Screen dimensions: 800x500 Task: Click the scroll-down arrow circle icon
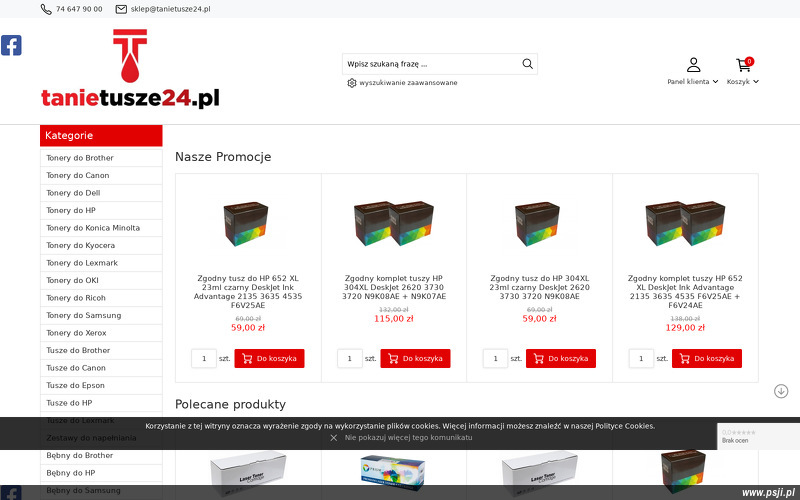pyautogui.click(x=781, y=391)
